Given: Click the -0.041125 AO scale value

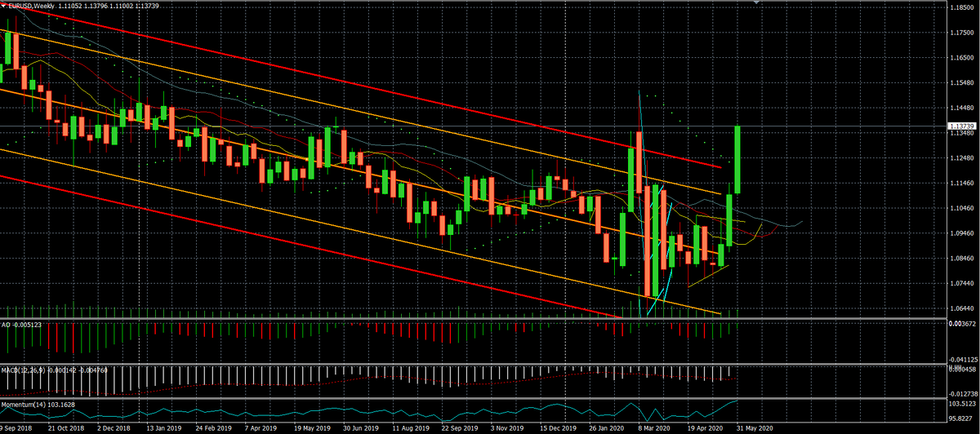Looking at the screenshot, I should coord(964,359).
